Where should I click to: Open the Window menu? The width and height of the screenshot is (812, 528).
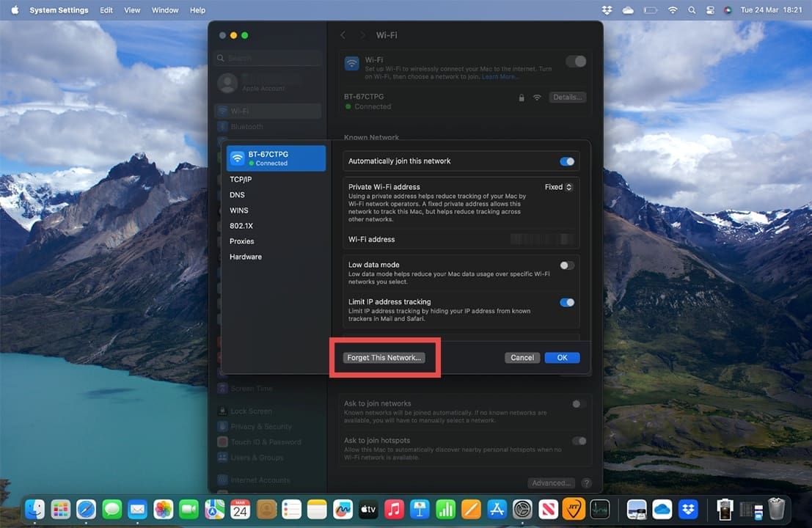165,10
